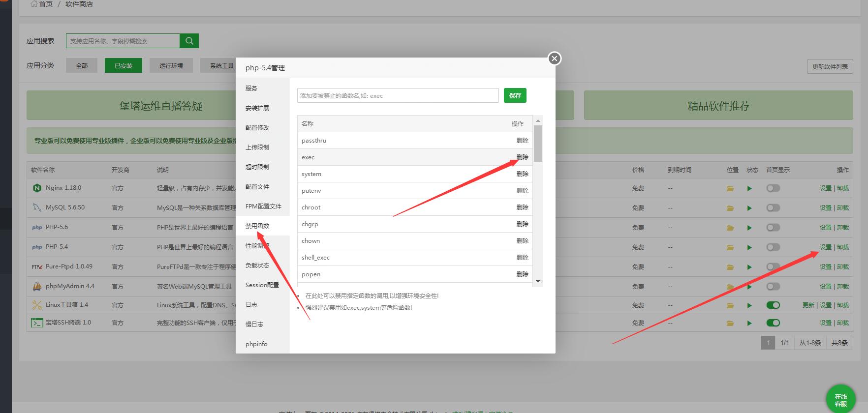Focus the disabled function name input field
The image size is (868, 413).
point(398,95)
